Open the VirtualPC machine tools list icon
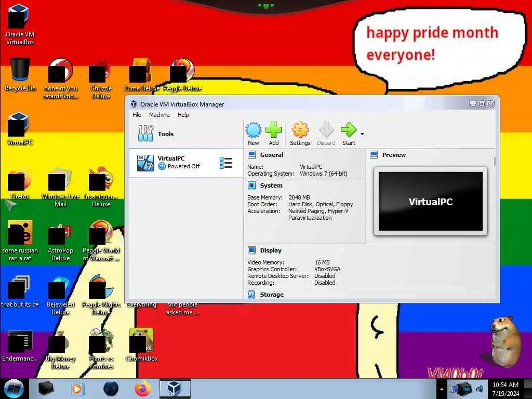This screenshot has height=399, width=532. (226, 163)
